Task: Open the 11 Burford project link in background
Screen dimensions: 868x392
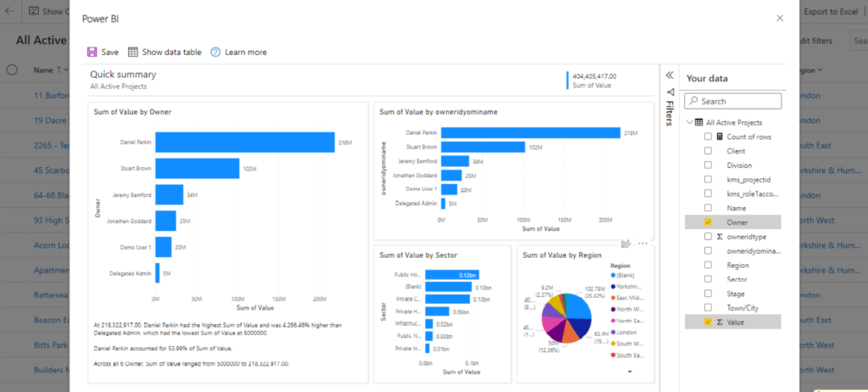Action: (52, 95)
